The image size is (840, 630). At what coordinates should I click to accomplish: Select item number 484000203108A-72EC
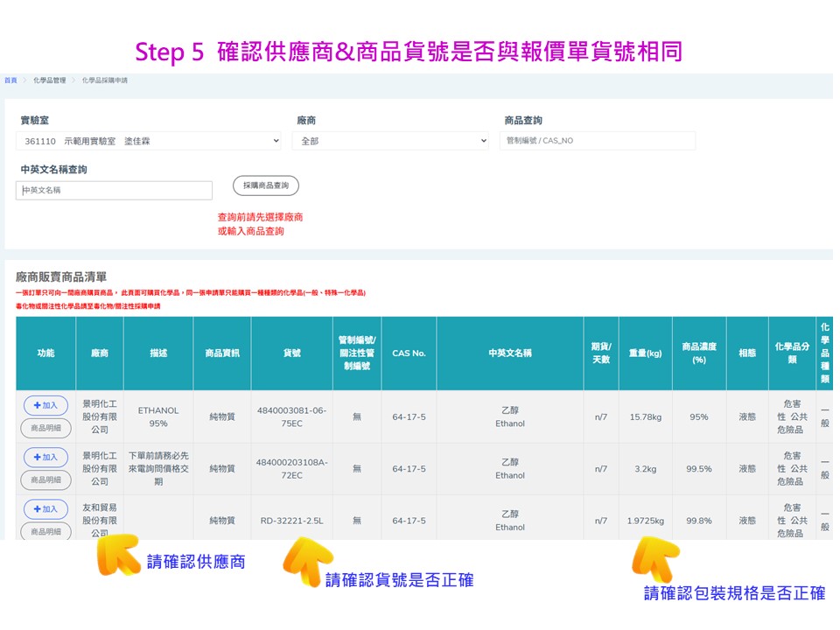point(292,469)
